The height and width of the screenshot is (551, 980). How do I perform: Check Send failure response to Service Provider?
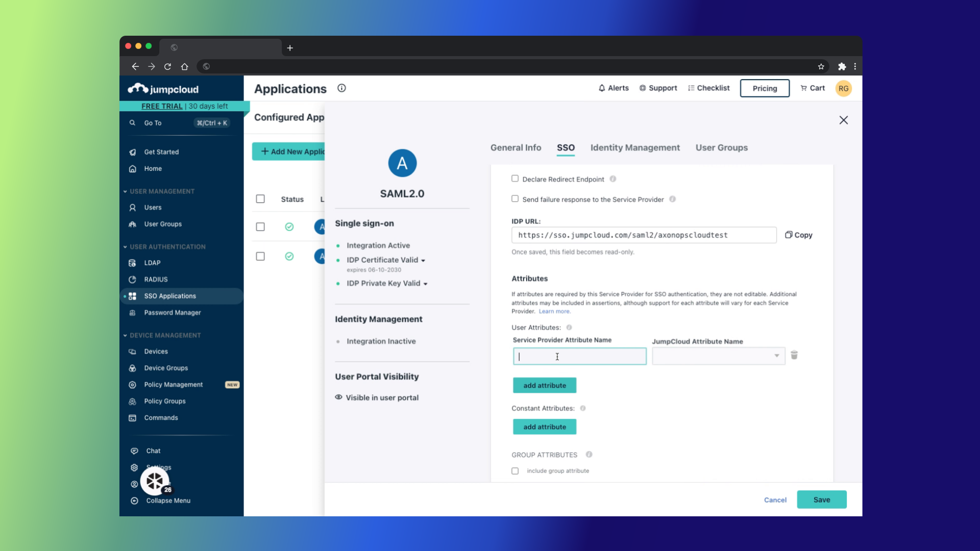click(x=515, y=199)
